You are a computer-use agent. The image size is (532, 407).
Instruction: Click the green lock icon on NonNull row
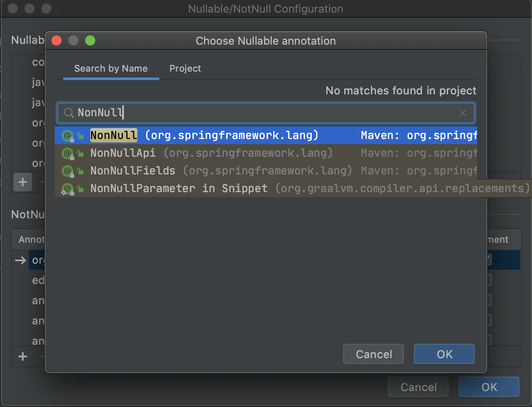coord(80,136)
